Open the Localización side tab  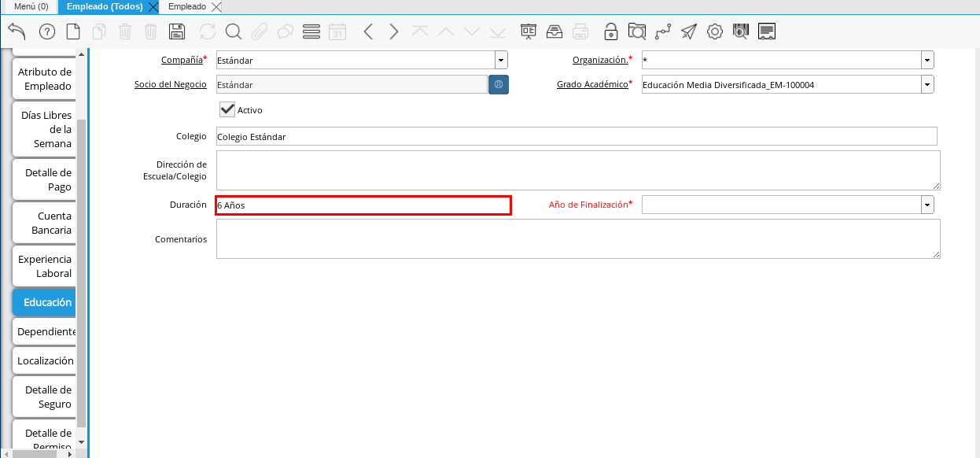click(x=45, y=360)
